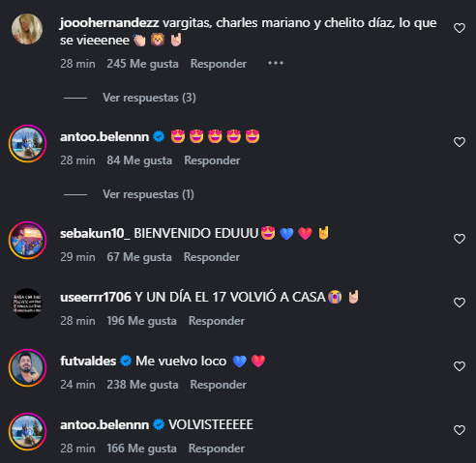Tap the heart on useerrr1706's comment
Image resolution: width=476 pixels, height=463 pixels.
[460, 303]
